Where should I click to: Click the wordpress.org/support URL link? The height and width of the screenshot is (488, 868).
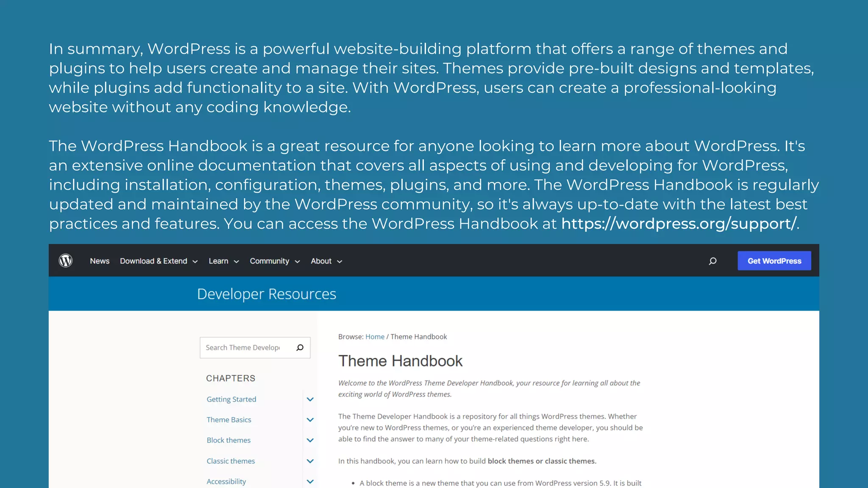(679, 224)
